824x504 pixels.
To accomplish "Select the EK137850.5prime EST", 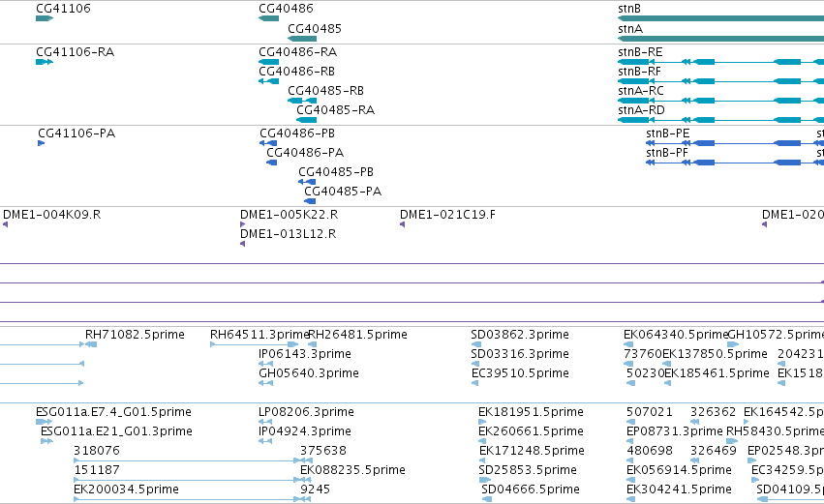I will click(667, 364).
